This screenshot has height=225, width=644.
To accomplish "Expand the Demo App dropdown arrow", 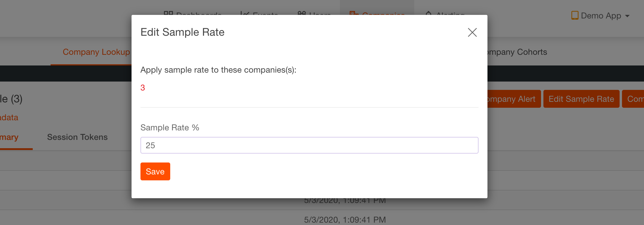I will [627, 16].
